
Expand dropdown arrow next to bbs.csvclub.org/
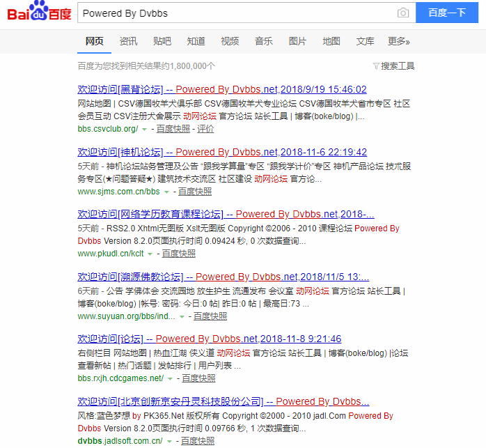tap(144, 130)
